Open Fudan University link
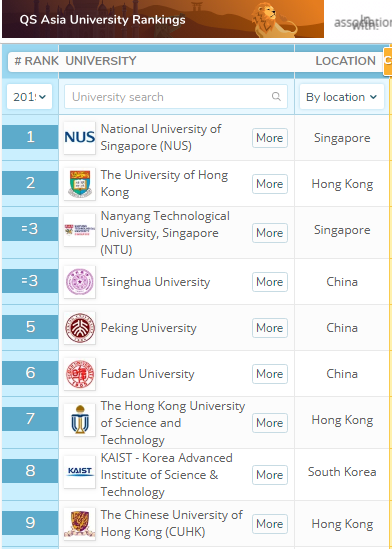Screen dimensions: 392x549 click(x=147, y=374)
